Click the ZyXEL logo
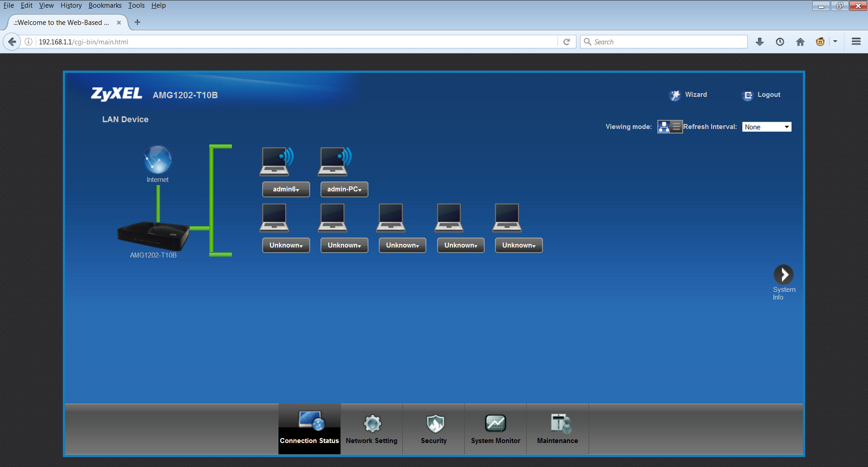 (x=117, y=94)
